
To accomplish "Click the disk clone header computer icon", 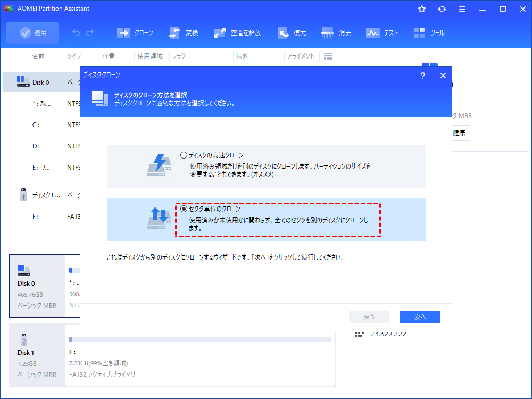I will pos(100,98).
